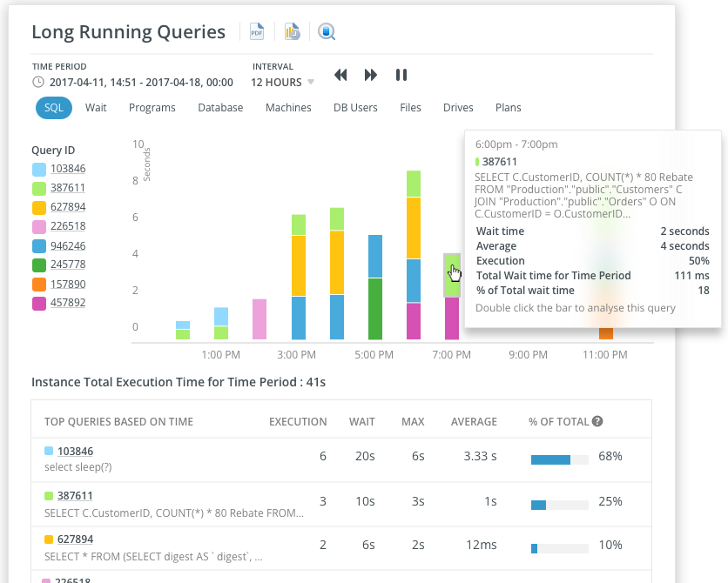Viewport: 728px width, 583px height.
Task: Click the TOP QUERIES BASED ON TIME header
Action: [x=118, y=422]
